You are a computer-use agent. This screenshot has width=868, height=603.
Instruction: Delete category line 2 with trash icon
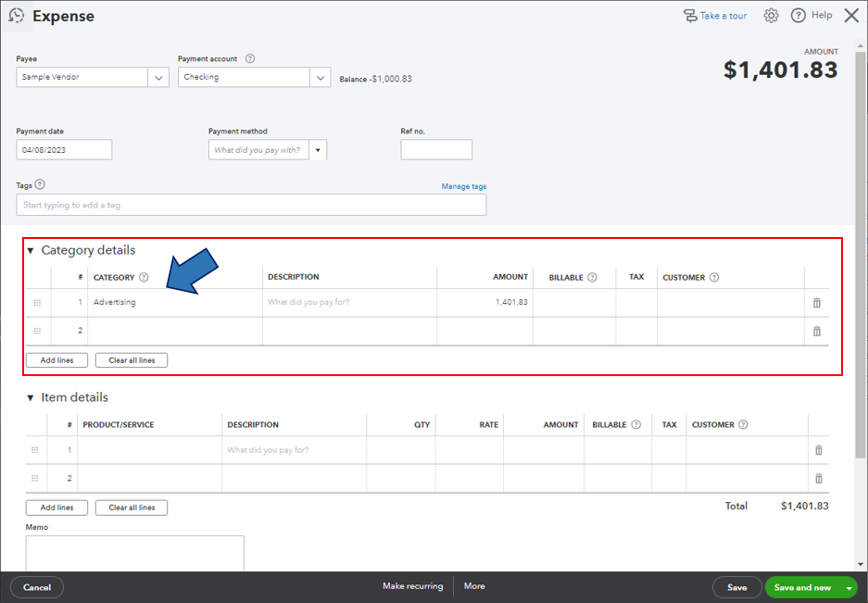816,331
